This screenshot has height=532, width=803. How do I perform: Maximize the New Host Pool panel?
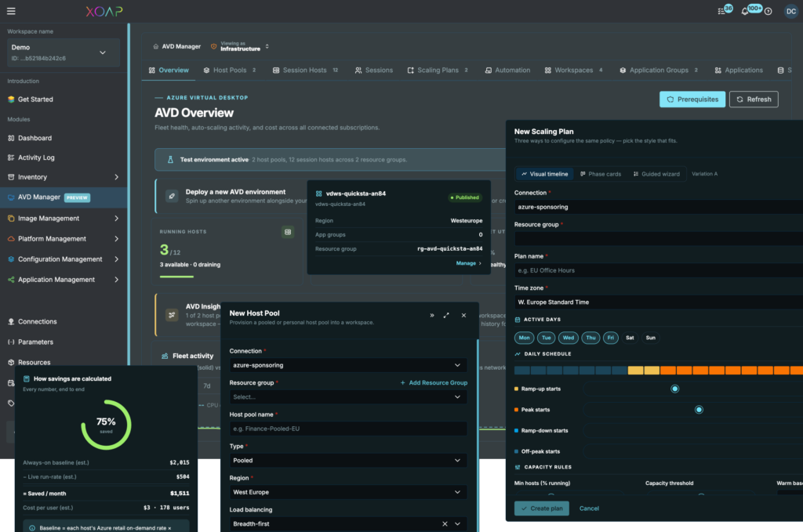446,316
